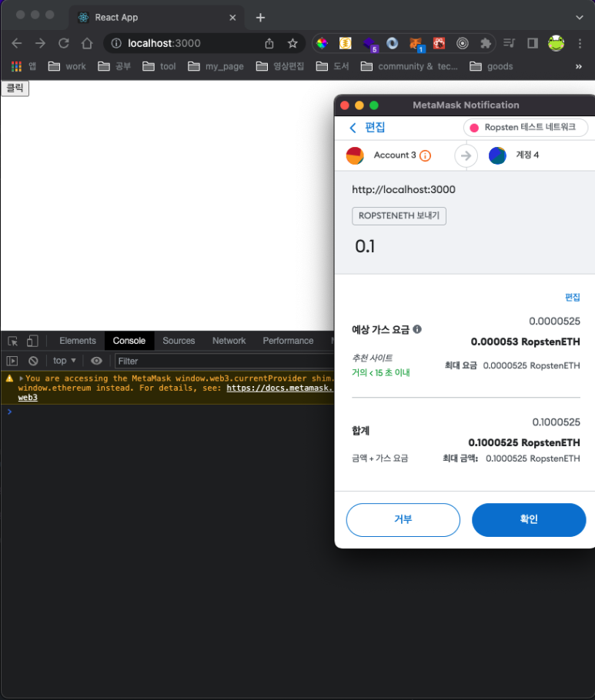Open the concentric circles extension
The width and height of the screenshot is (595, 700).
click(463, 43)
